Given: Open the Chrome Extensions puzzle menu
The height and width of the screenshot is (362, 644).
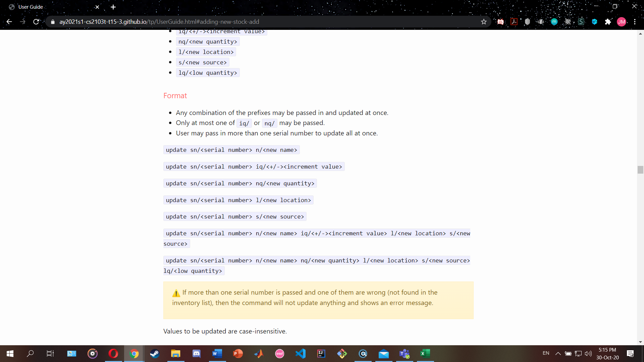Looking at the screenshot, I should coord(608,22).
